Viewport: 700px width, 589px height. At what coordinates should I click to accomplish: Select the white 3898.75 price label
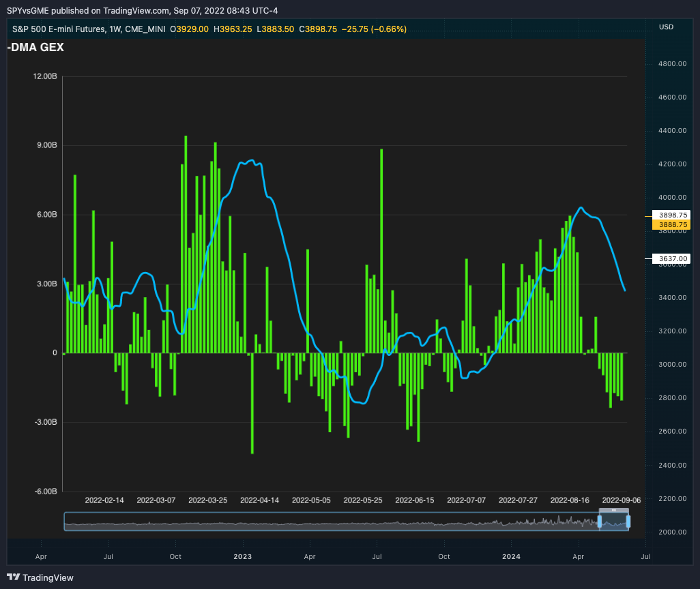click(671, 215)
